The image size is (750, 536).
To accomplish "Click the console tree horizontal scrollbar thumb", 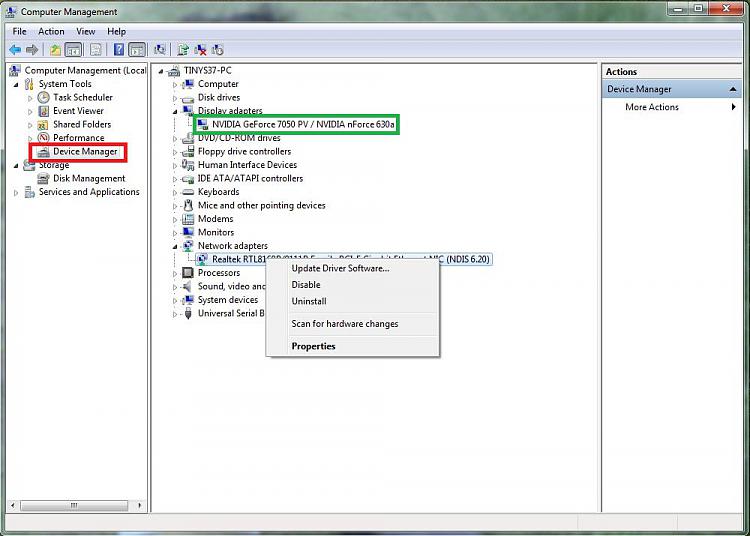I will 74,505.
